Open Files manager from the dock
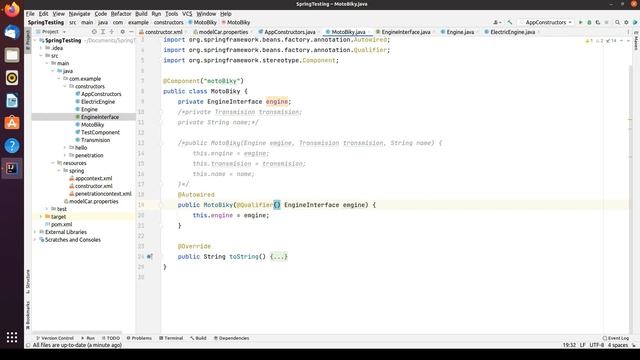This screenshot has width=640, height=360. [x=12, y=55]
